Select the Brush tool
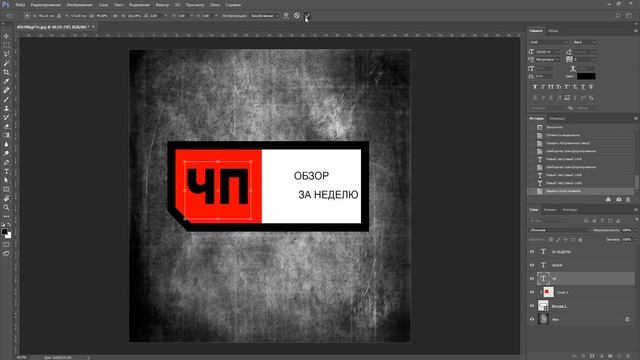This screenshot has width=640, height=360. 6,99
